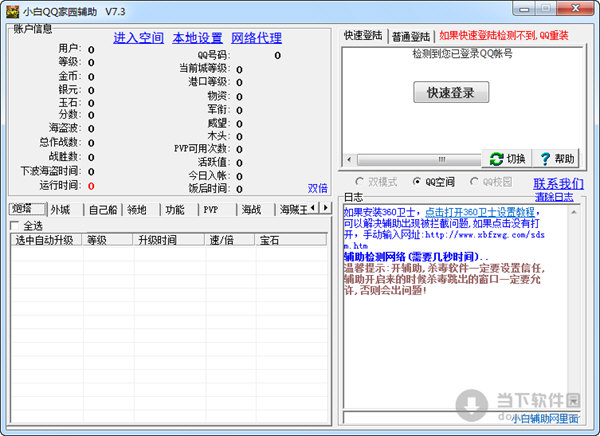Screen dimensions: 600x436
Task: Click the green refresh 切换 icon
Action: pyautogui.click(x=496, y=159)
